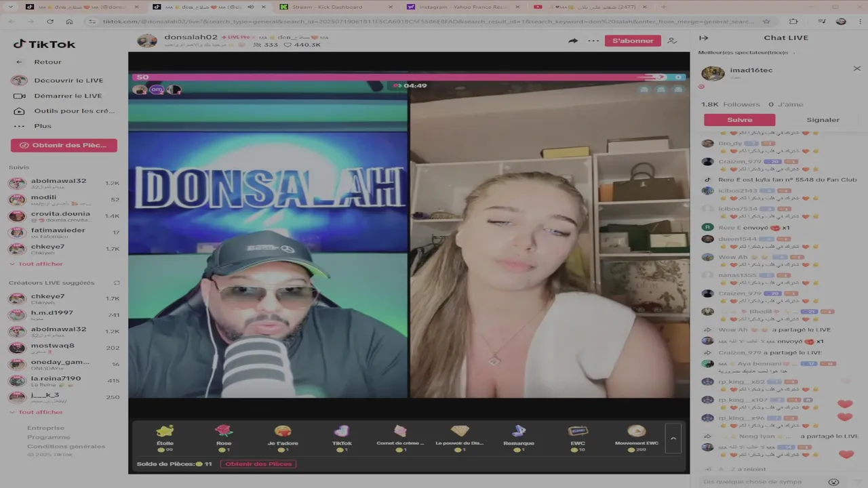The width and height of the screenshot is (868, 488).
Task: Expand Suivis with Tout afficher
Action: pyautogui.click(x=36, y=264)
